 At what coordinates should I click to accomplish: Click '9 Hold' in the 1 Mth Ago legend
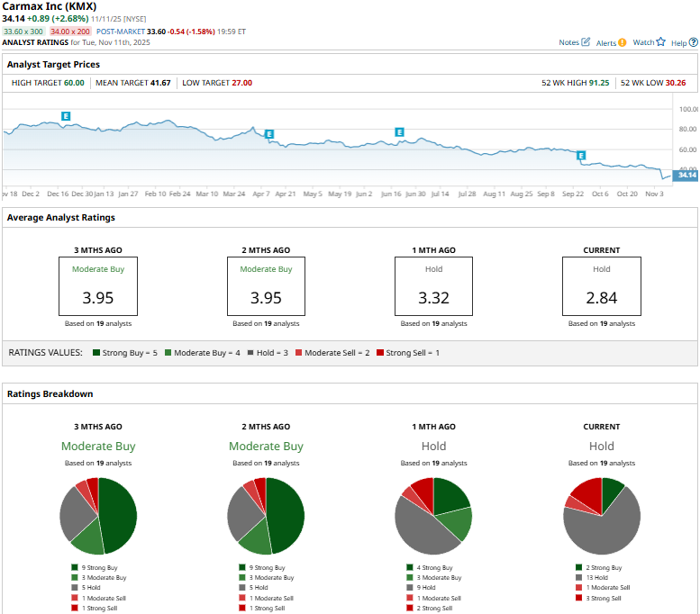[x=426, y=588]
